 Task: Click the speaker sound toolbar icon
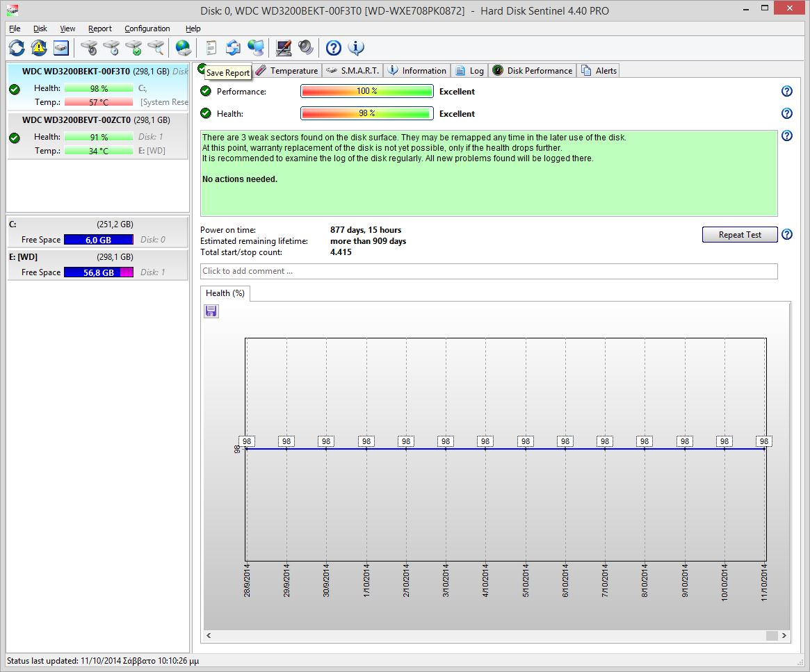(x=305, y=48)
